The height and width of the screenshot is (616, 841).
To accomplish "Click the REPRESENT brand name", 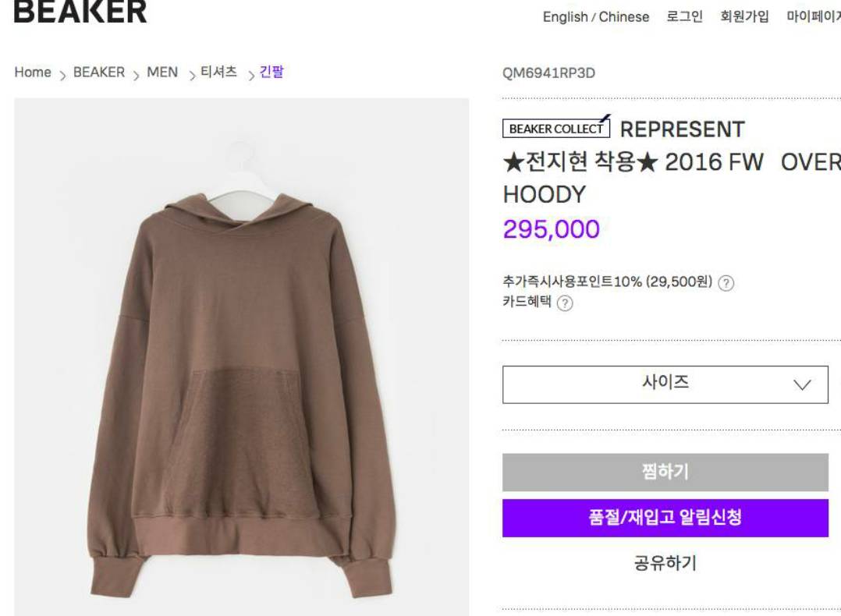I will point(682,129).
